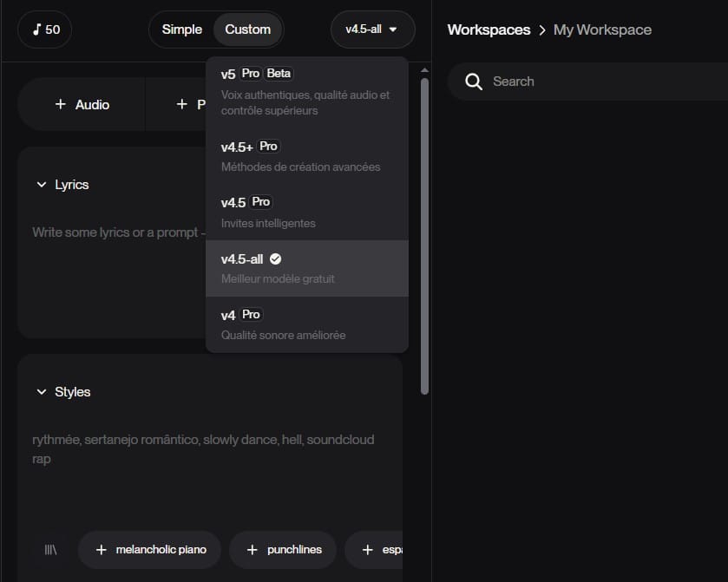Image resolution: width=728 pixels, height=582 pixels.
Task: Switch to Simple mode
Action: [x=181, y=29]
